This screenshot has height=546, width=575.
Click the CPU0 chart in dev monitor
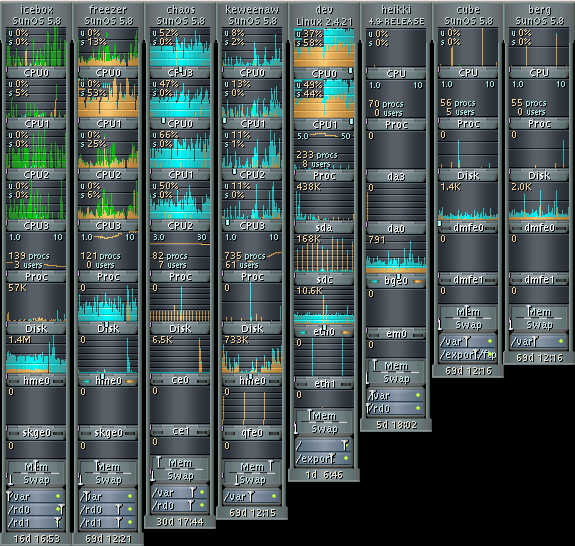coord(324,48)
